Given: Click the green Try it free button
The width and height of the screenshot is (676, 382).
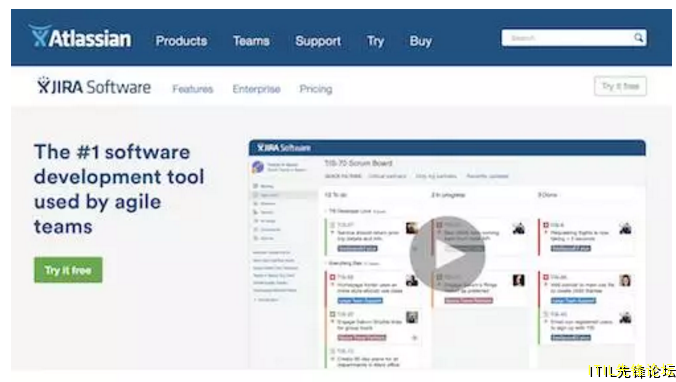Looking at the screenshot, I should [x=68, y=270].
